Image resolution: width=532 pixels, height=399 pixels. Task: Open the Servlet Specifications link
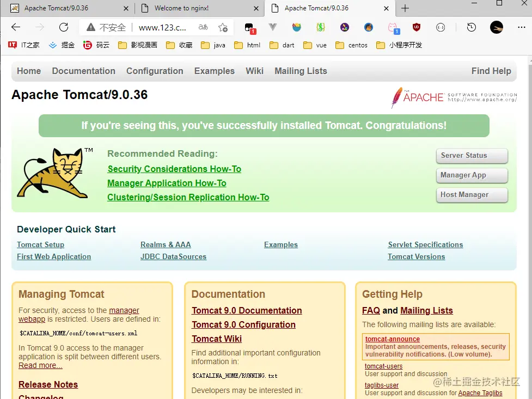point(425,244)
